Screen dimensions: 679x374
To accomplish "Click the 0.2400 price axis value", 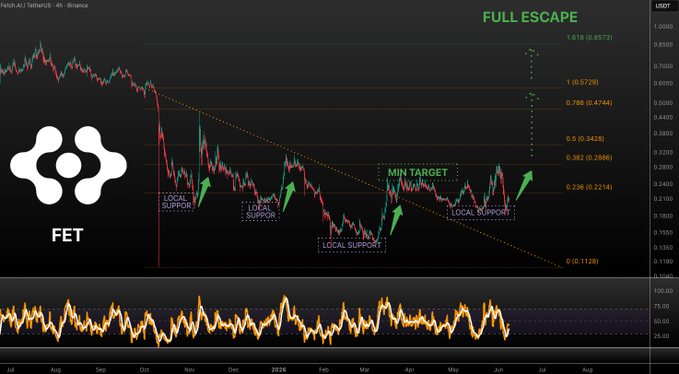I will 664,184.
